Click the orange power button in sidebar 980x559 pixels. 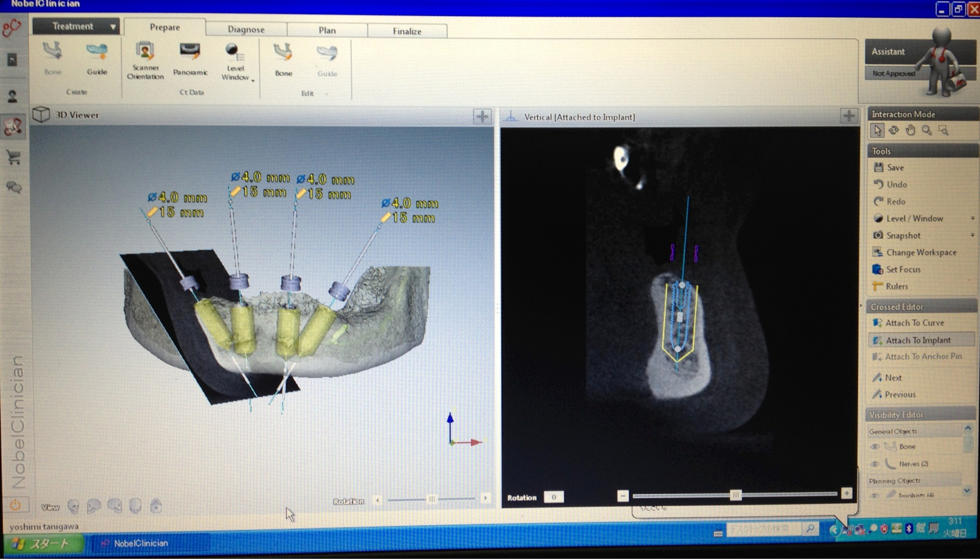[x=15, y=505]
